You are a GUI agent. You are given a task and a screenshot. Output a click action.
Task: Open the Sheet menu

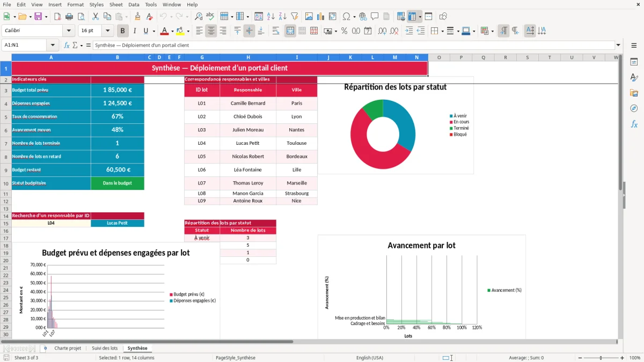[116, 4]
